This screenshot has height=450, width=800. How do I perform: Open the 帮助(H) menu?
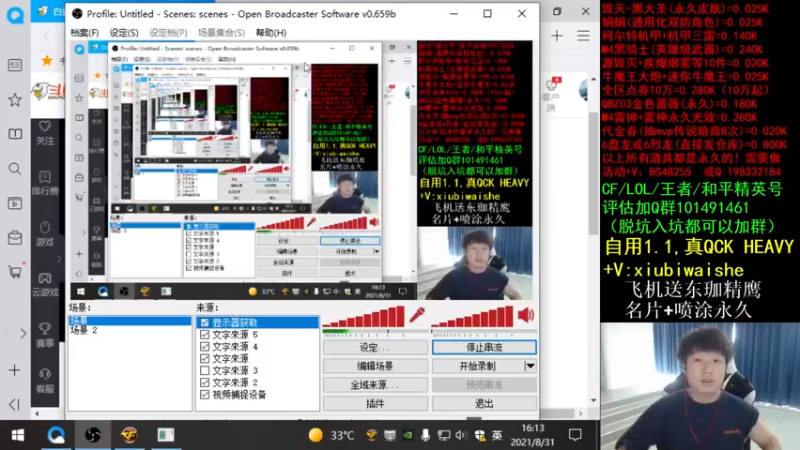click(x=270, y=33)
